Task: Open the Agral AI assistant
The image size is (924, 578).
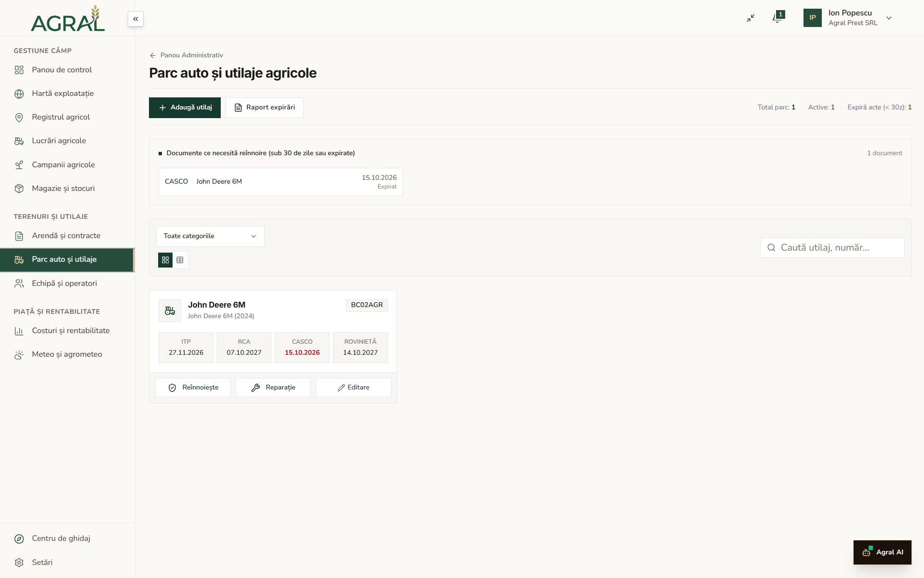Action: point(882,552)
